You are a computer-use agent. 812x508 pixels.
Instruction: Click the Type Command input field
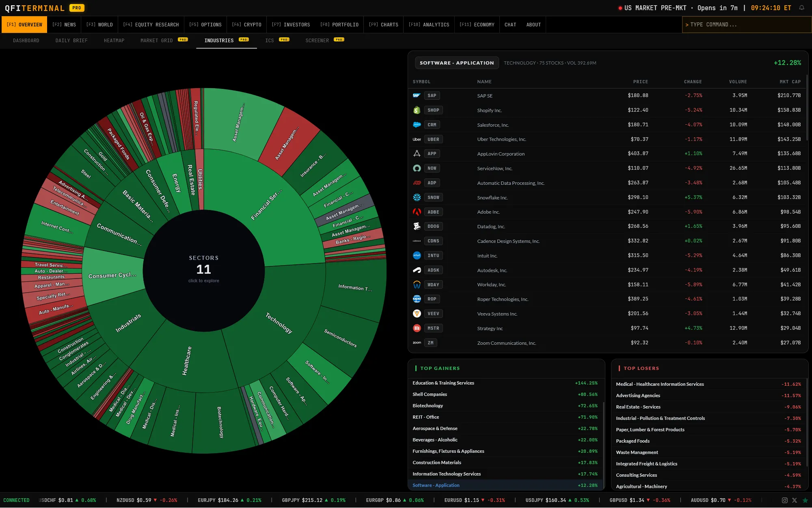coord(747,25)
